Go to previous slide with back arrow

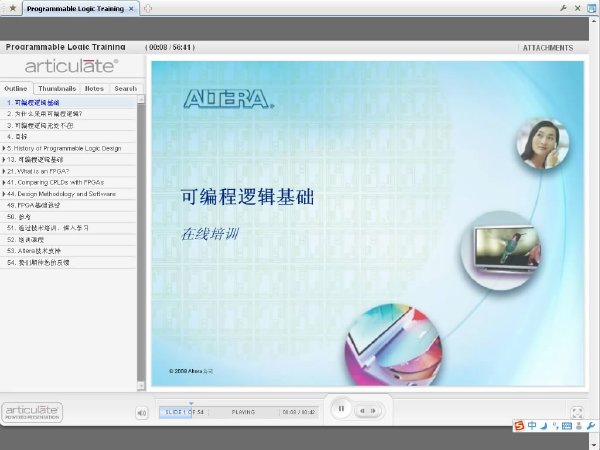pyautogui.click(x=362, y=411)
